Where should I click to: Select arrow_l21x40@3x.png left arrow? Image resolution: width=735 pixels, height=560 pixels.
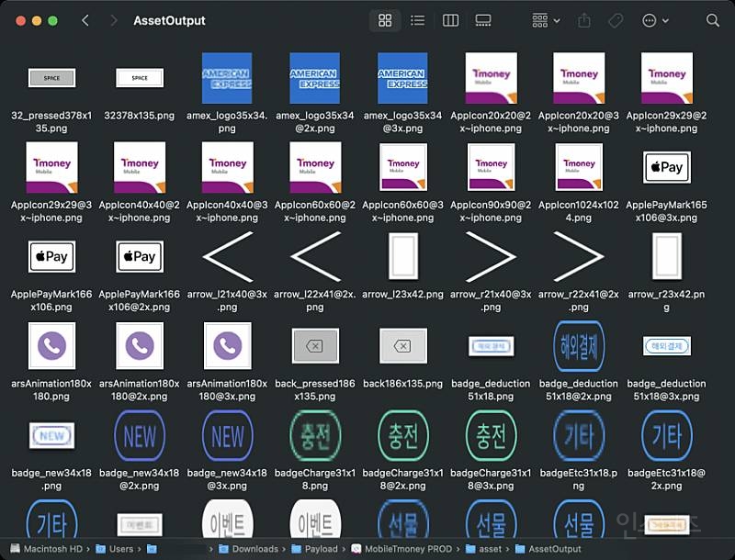click(228, 256)
